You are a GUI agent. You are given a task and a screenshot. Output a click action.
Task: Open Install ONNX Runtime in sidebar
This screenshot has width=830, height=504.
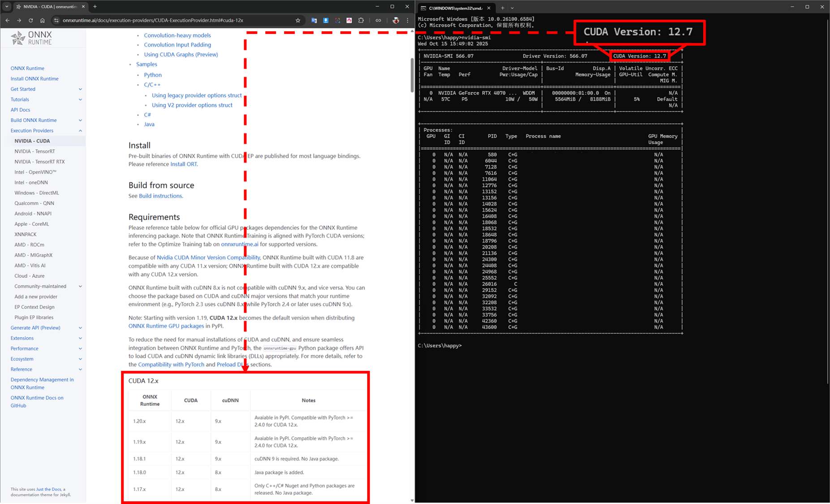point(34,78)
